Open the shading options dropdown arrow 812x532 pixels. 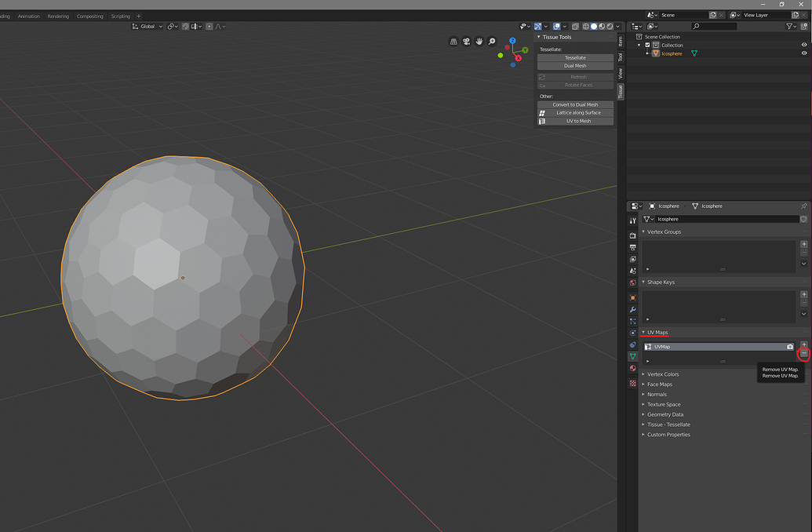617,27
